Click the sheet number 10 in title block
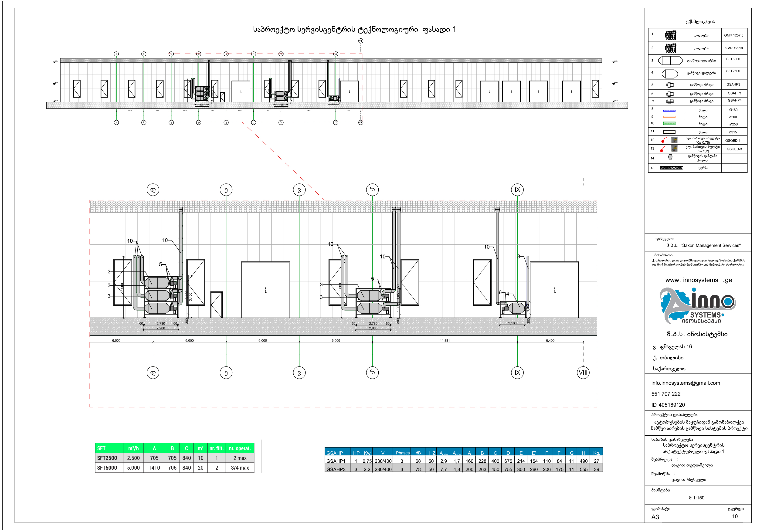 pos(735,516)
